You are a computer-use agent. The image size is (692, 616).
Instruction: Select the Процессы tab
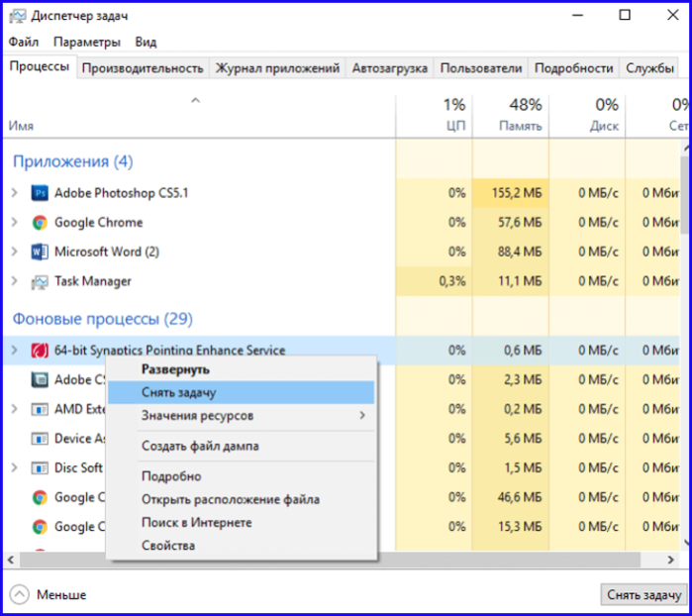pyautogui.click(x=40, y=66)
